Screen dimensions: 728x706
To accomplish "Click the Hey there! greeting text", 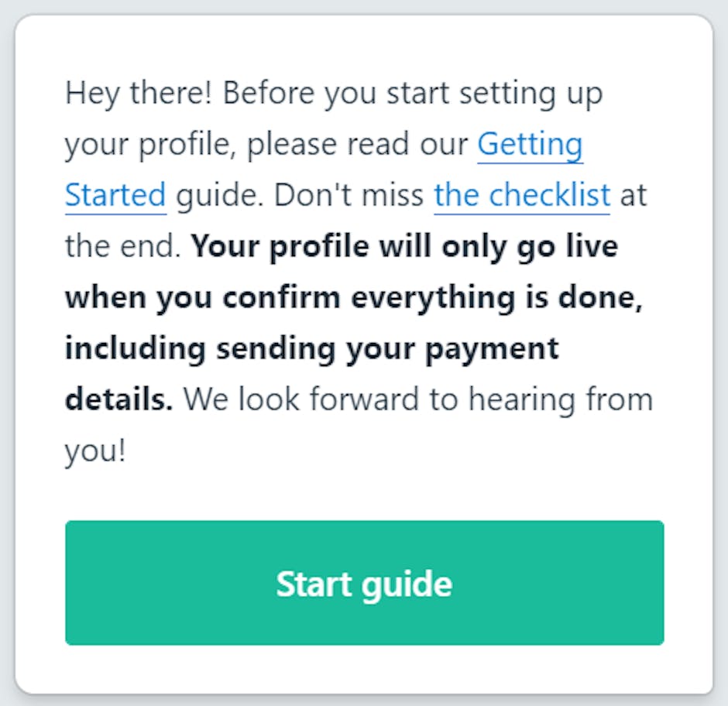I will (x=139, y=94).
